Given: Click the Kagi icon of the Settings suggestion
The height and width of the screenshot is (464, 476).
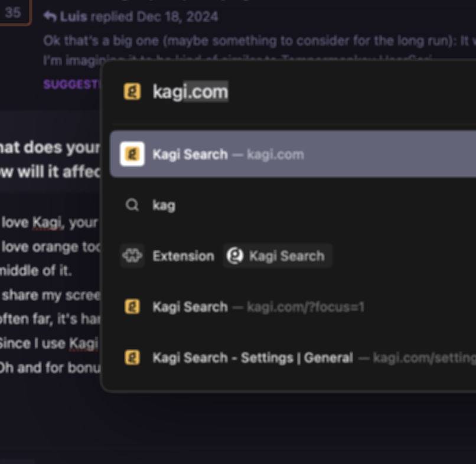Looking at the screenshot, I should tap(132, 357).
